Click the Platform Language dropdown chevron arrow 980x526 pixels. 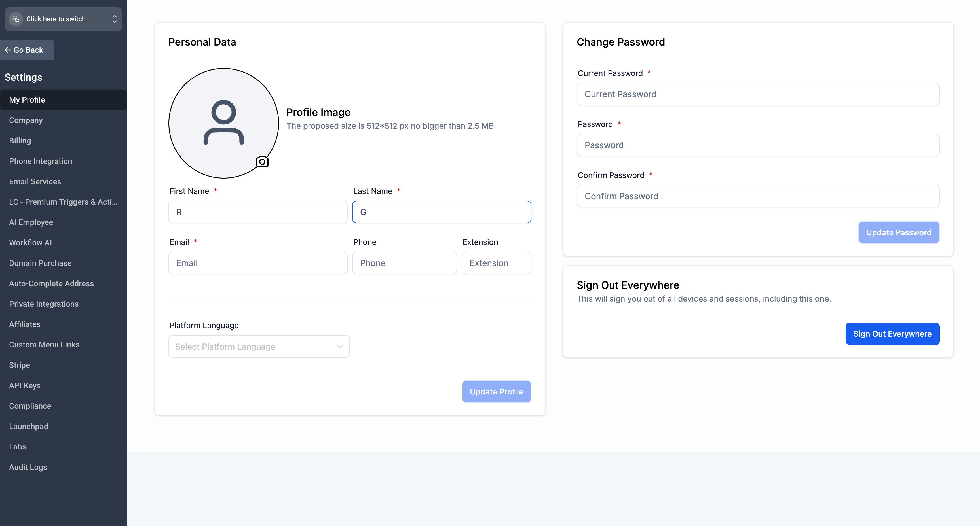pyautogui.click(x=340, y=346)
